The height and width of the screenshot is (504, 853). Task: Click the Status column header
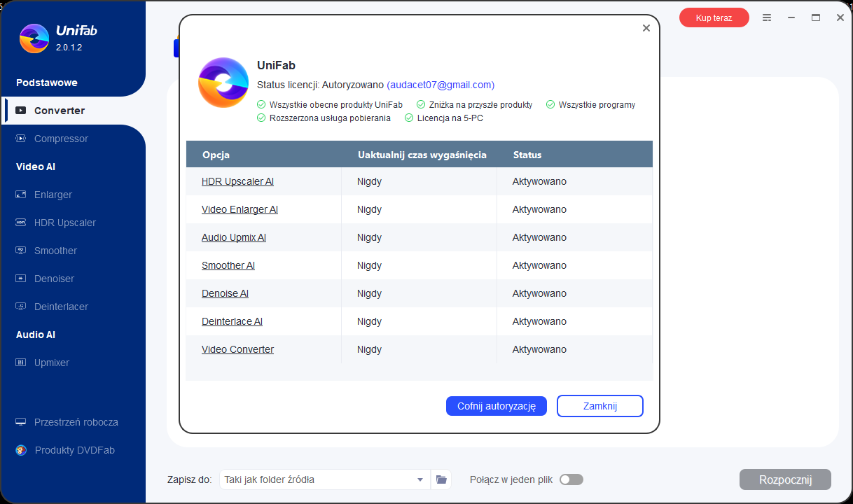(527, 155)
